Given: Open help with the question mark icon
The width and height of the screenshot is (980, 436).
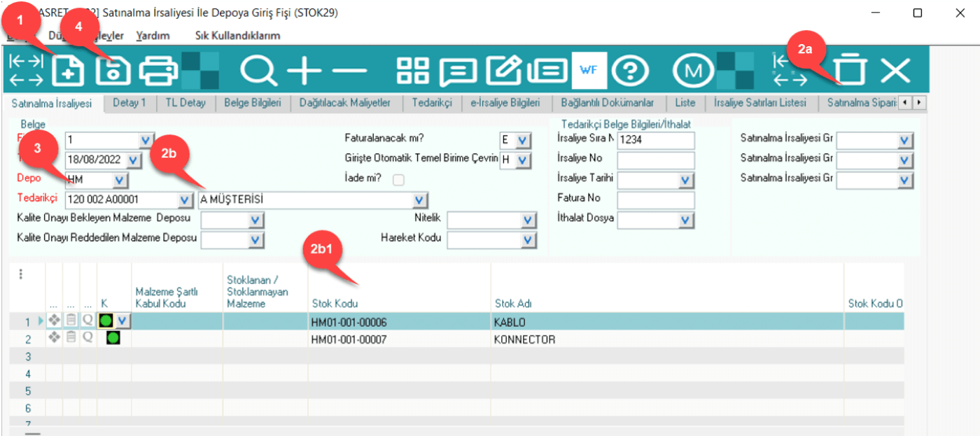Looking at the screenshot, I should (x=629, y=71).
